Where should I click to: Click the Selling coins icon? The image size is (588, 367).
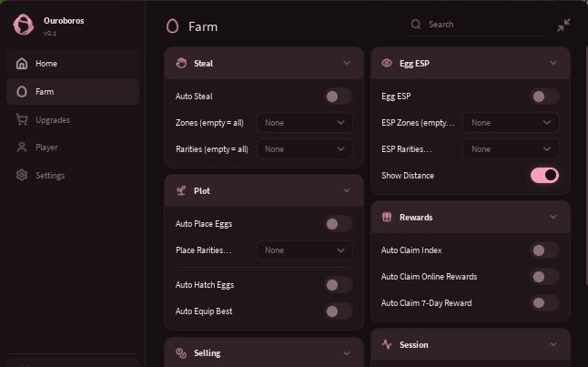pyautogui.click(x=181, y=352)
